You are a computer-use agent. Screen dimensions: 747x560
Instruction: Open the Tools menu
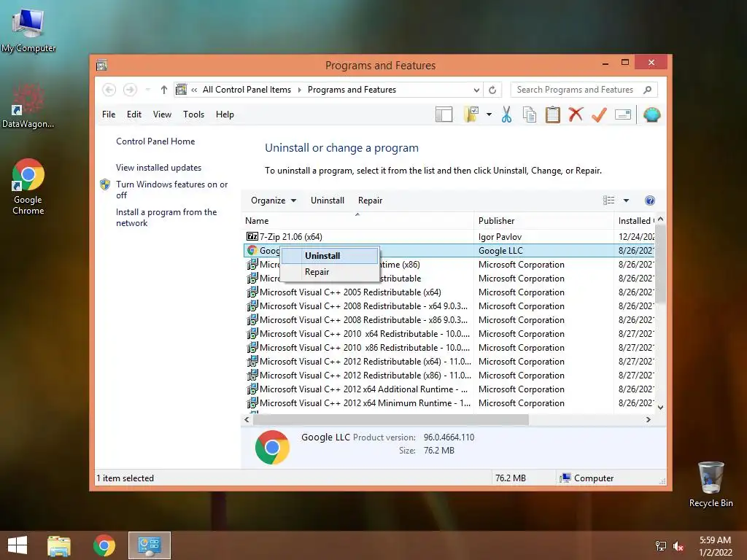pos(193,114)
